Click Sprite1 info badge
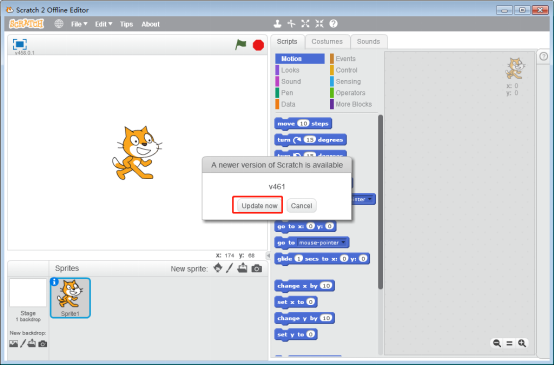This screenshot has width=554, height=365. click(x=54, y=282)
